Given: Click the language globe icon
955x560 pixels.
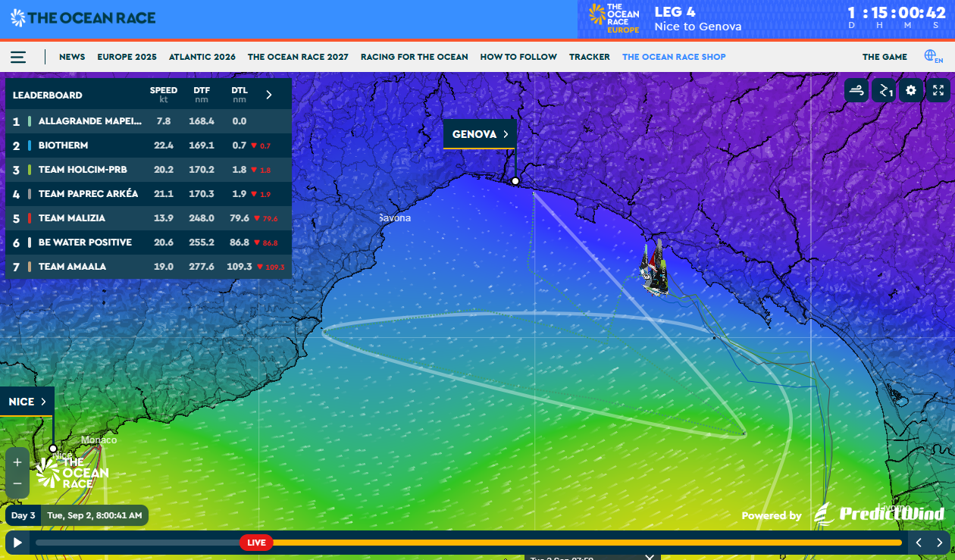Looking at the screenshot, I should [933, 57].
